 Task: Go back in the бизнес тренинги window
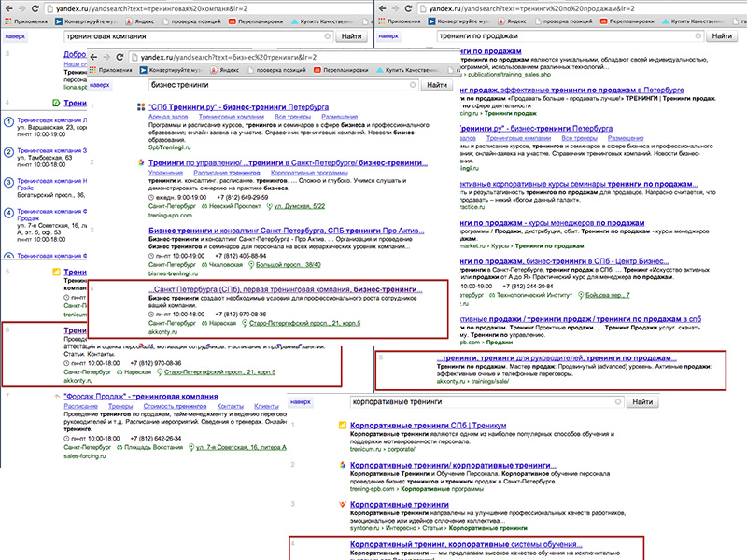[x=94, y=57]
